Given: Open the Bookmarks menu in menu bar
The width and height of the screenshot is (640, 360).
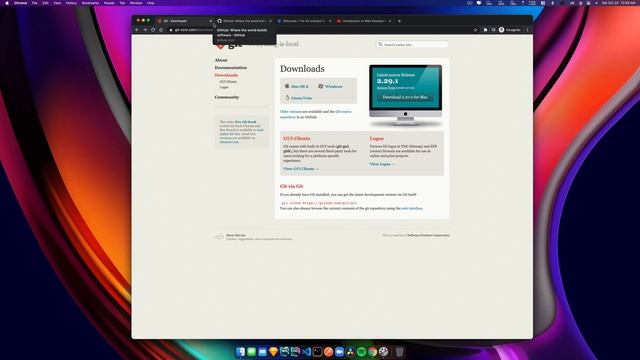Looking at the screenshot, I should coord(90,3).
